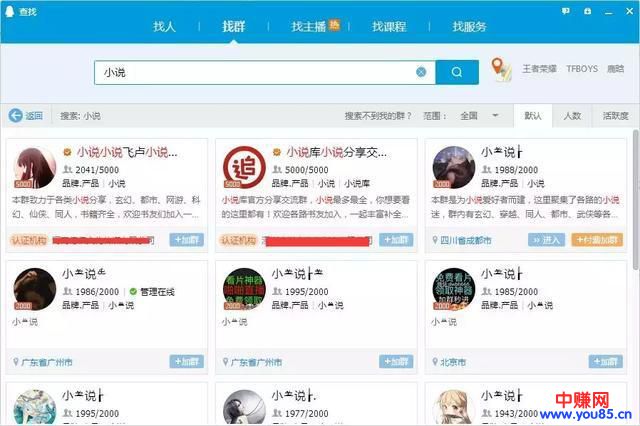
Task: Click the map location pin icon
Action: click(501, 70)
